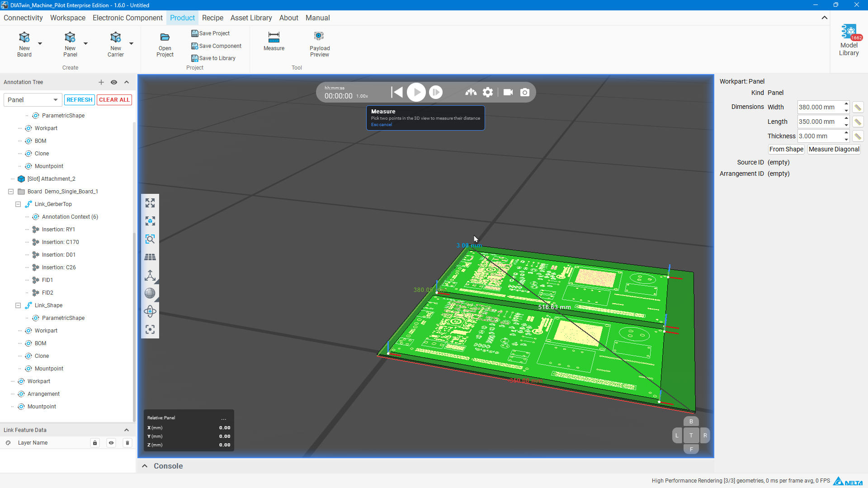
Task: Open the Manual tab
Action: click(317, 18)
